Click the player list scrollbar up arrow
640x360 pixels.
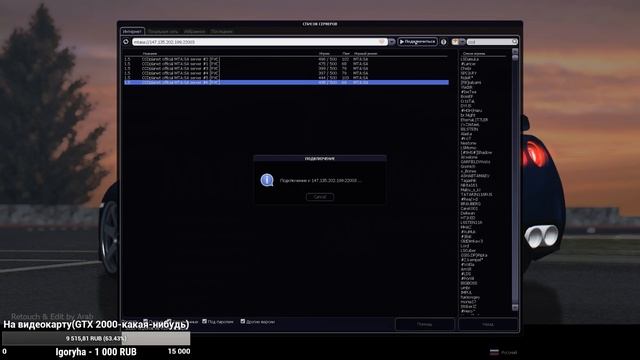pos(515,51)
